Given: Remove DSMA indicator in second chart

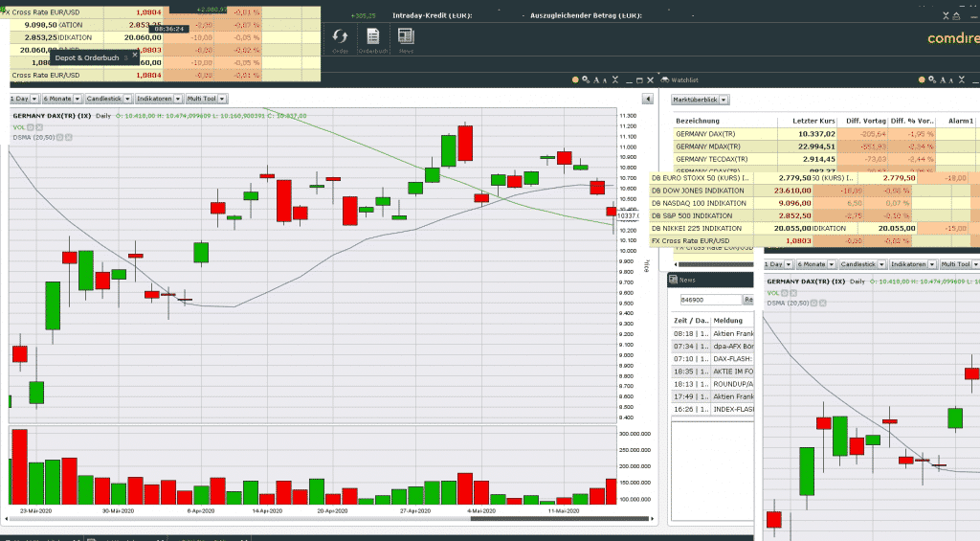Looking at the screenshot, I should (822, 303).
